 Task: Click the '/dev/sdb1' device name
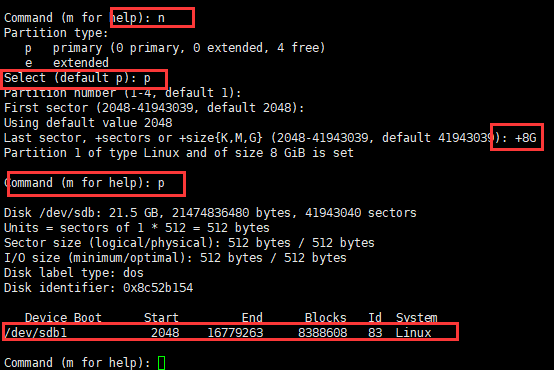35,333
